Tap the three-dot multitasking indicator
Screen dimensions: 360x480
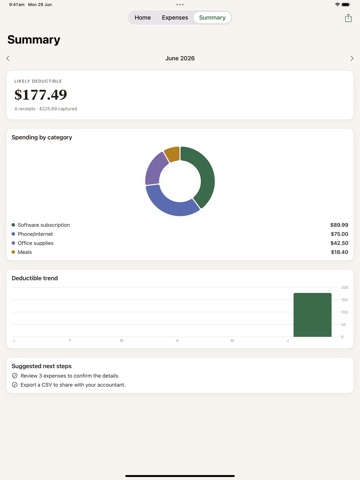(x=180, y=5)
